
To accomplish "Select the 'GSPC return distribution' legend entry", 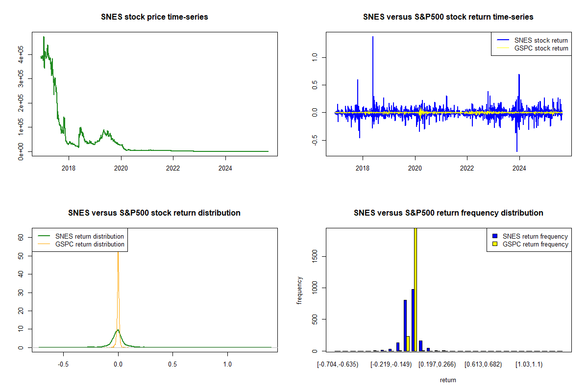I will pyautogui.click(x=90, y=245).
